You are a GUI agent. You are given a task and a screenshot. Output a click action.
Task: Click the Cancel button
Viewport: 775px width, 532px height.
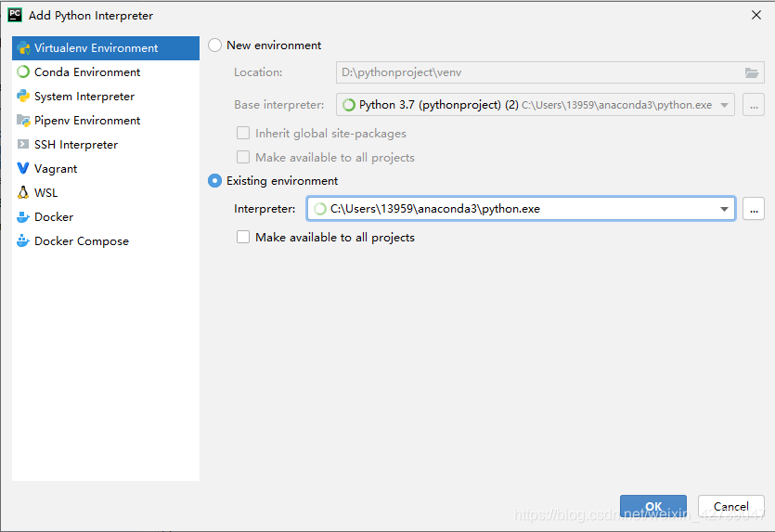click(x=731, y=506)
